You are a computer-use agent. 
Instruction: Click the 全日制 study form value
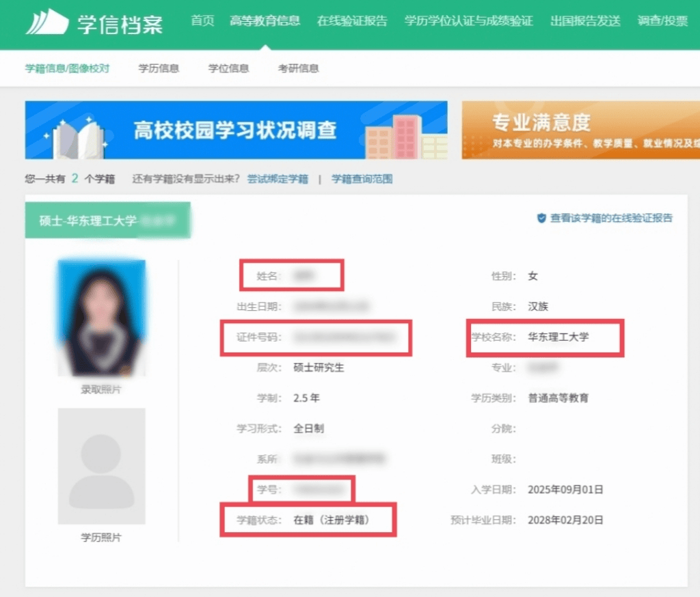click(x=308, y=428)
